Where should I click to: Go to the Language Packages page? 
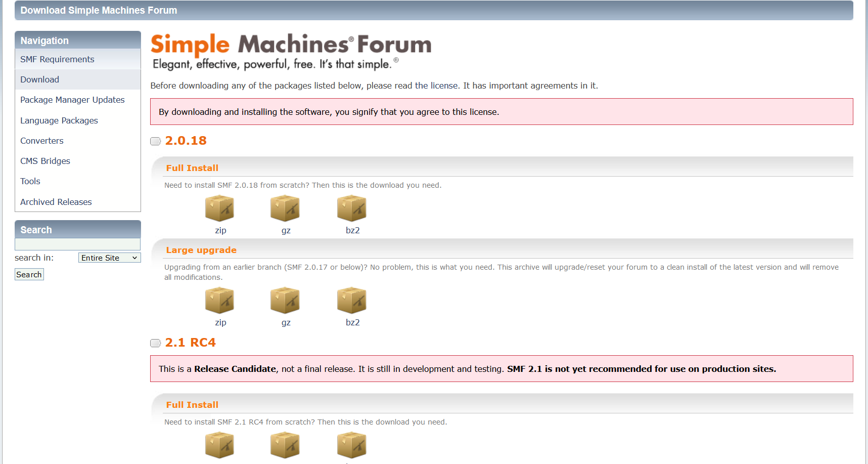coord(59,120)
